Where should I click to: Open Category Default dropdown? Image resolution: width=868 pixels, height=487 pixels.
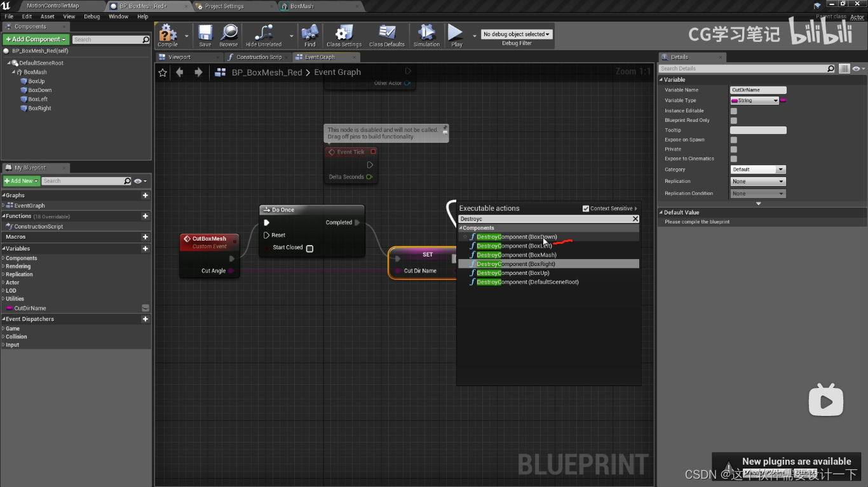pyautogui.click(x=758, y=170)
